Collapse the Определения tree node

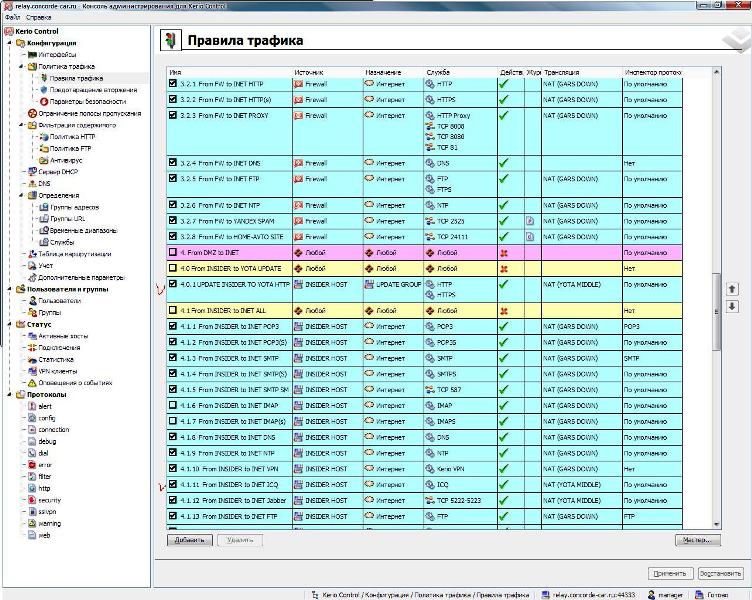pos(22,195)
